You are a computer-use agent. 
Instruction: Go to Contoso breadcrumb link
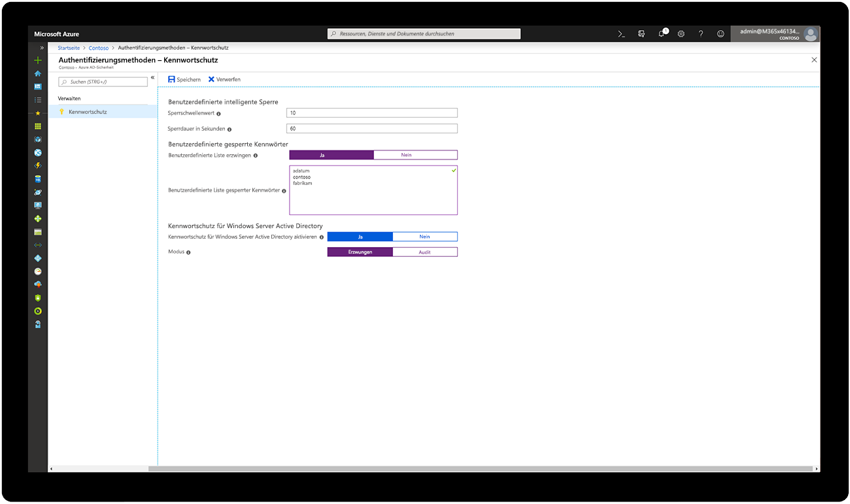pyautogui.click(x=99, y=48)
